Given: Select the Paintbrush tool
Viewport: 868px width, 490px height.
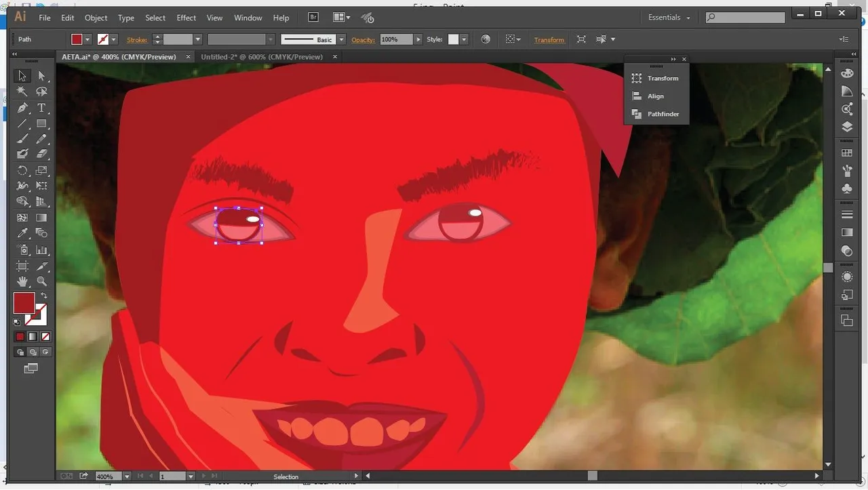Looking at the screenshot, I should [22, 139].
